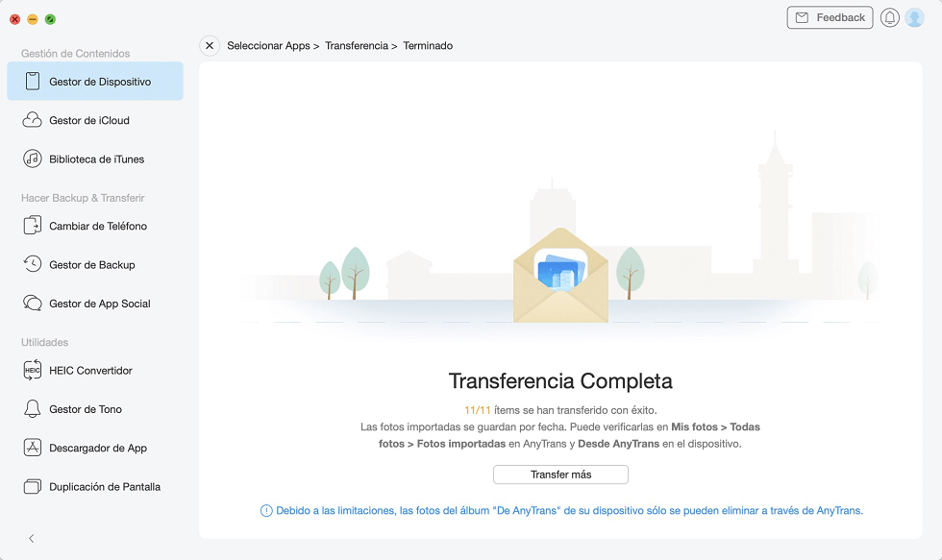Open notifications bell in top bar

click(890, 18)
